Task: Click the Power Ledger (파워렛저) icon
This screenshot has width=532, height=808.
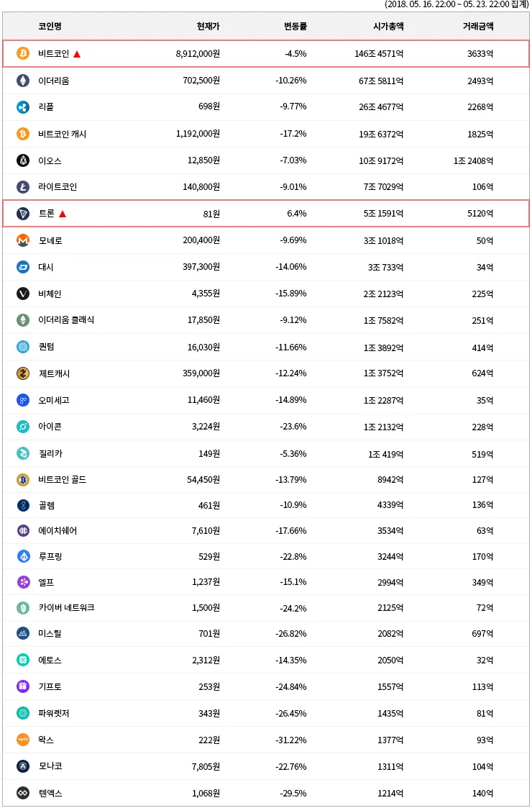Action: tap(23, 713)
